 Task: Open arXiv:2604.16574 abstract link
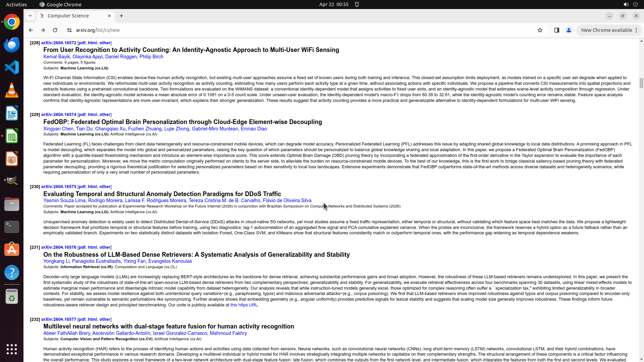pos(59,115)
